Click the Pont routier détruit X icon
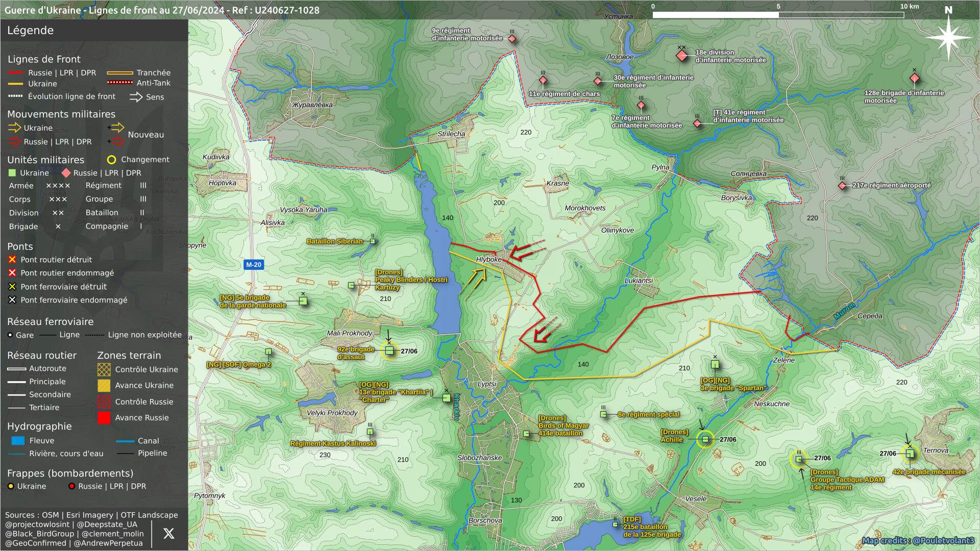The width and height of the screenshot is (980, 551). [x=12, y=260]
